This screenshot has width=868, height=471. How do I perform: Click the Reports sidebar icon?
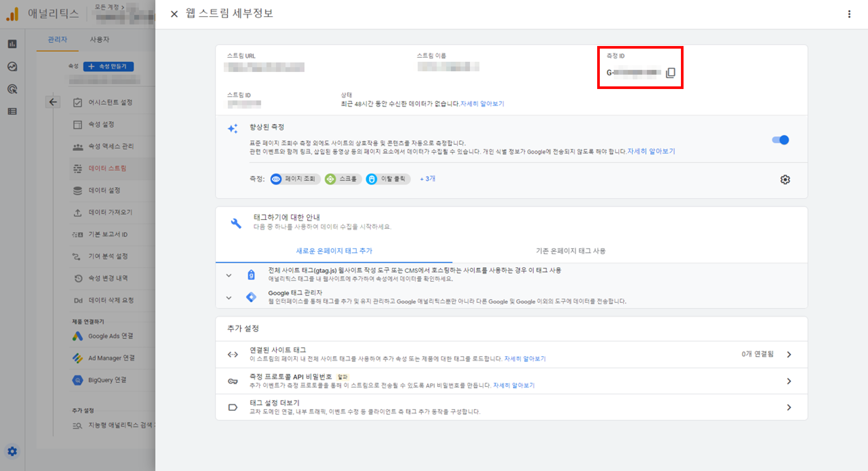point(12,44)
